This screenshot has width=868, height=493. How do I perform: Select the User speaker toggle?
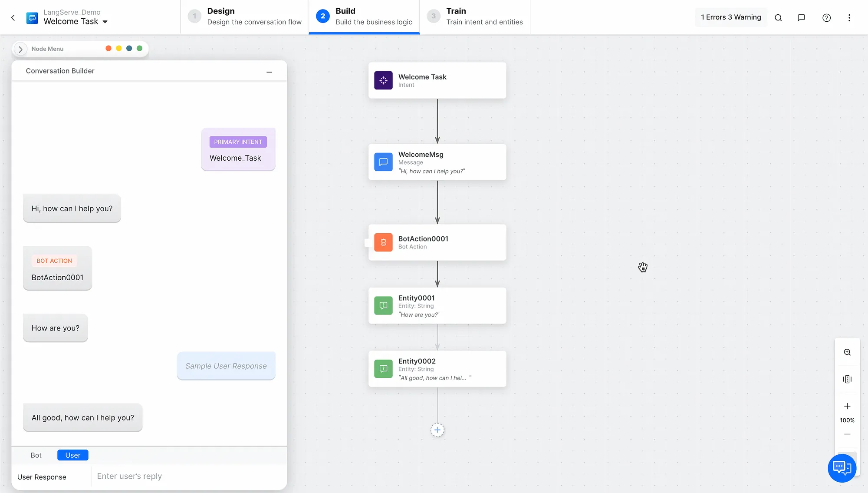tap(72, 455)
